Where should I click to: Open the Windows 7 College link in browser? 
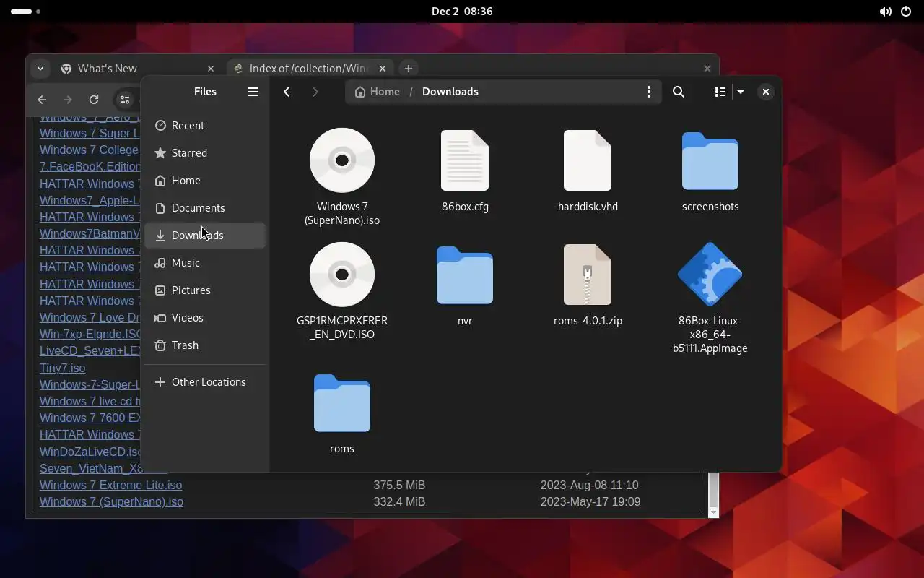(x=89, y=150)
